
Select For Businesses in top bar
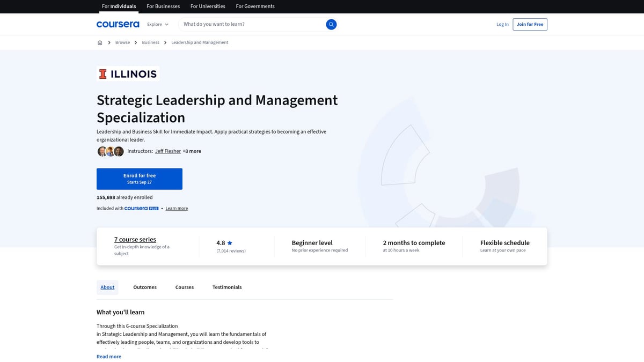(x=163, y=6)
